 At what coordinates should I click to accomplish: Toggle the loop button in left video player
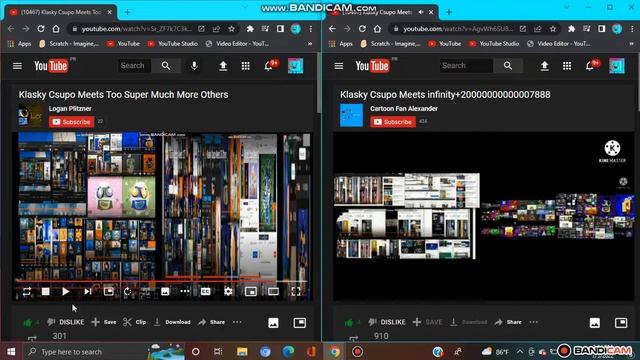click(27, 291)
